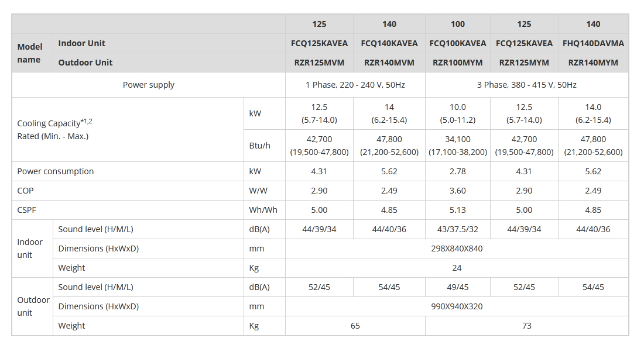This screenshot has height=352, width=644.
Task: Select the FHQ140DAVMA indoor unit cell
Action: pos(593,43)
